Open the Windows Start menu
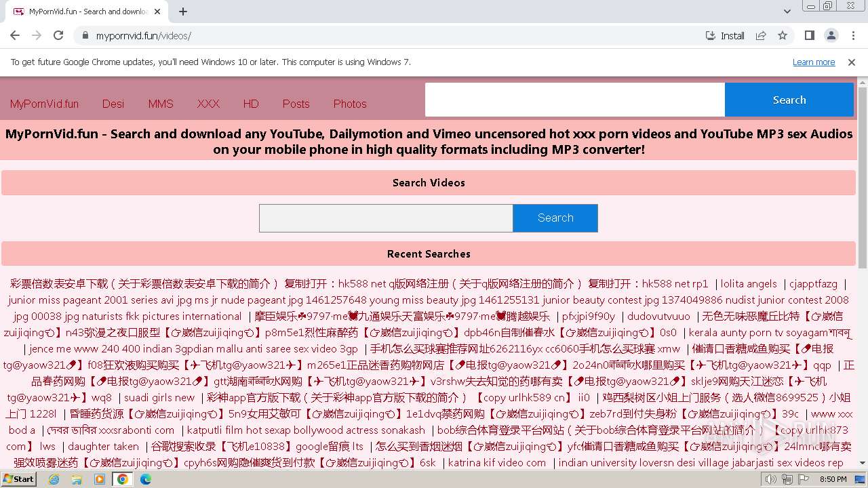Viewport: 868px width, 488px height. pos(19,479)
